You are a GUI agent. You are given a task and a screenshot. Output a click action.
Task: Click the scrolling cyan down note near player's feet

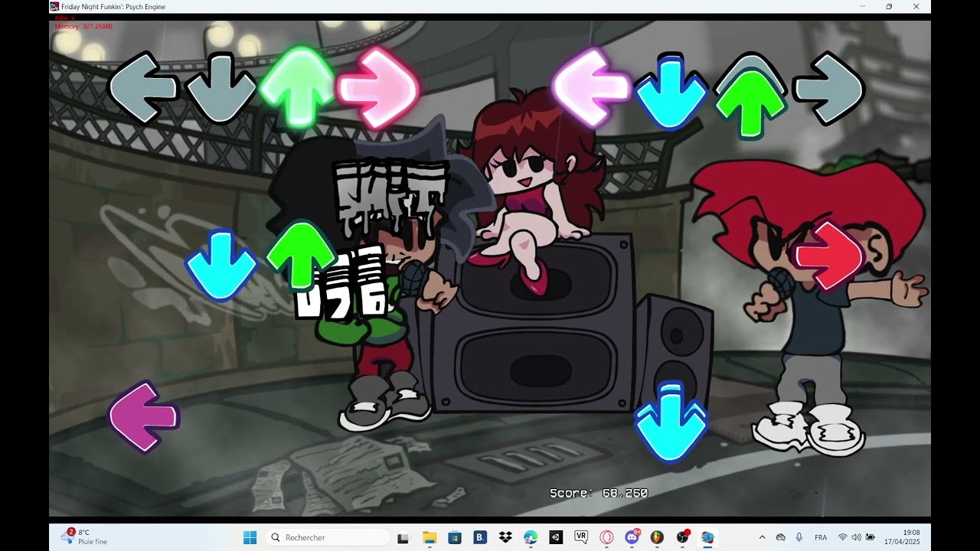(x=671, y=422)
